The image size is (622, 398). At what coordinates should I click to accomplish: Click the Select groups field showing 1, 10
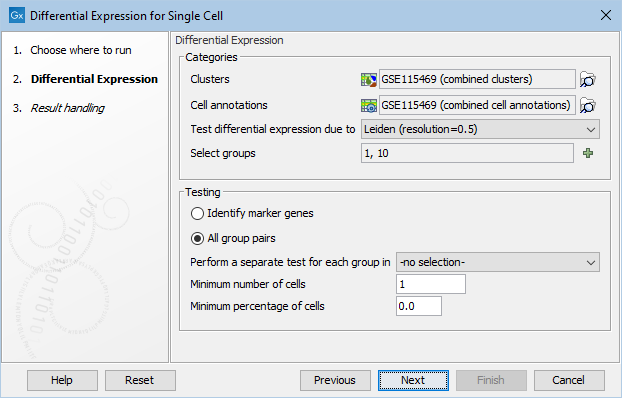[x=467, y=153]
